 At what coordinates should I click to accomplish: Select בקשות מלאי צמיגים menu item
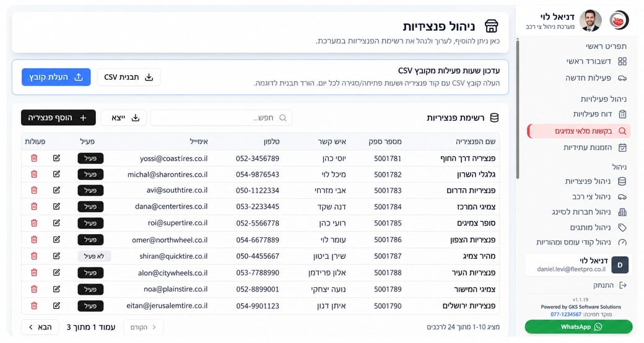point(579,131)
